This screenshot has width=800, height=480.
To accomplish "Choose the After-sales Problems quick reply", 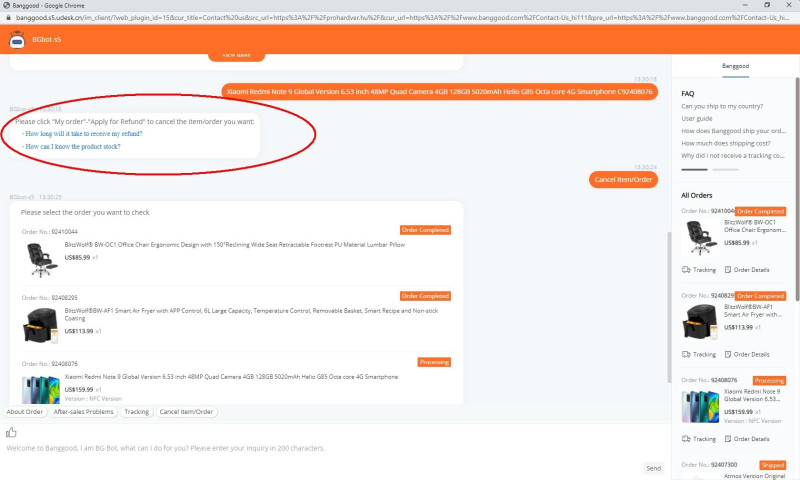I will coord(84,412).
